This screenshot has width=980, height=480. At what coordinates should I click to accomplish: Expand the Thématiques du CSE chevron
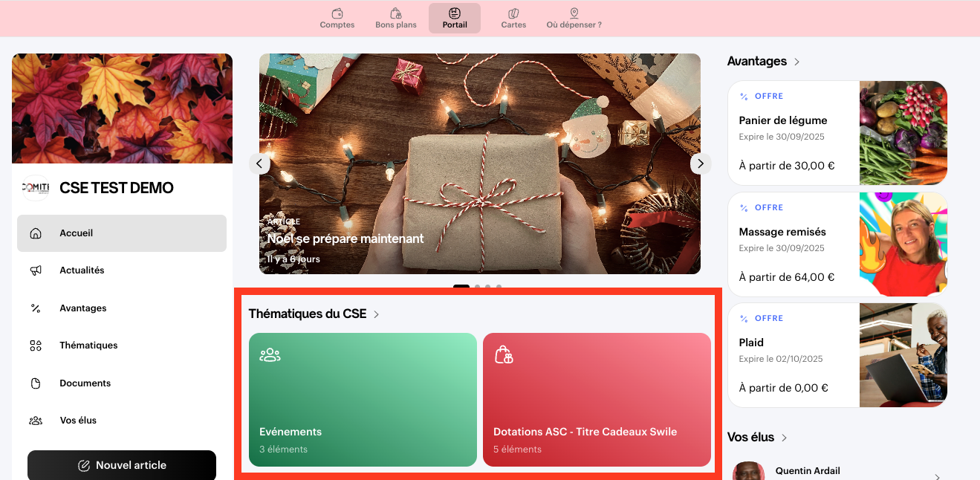[x=377, y=314]
